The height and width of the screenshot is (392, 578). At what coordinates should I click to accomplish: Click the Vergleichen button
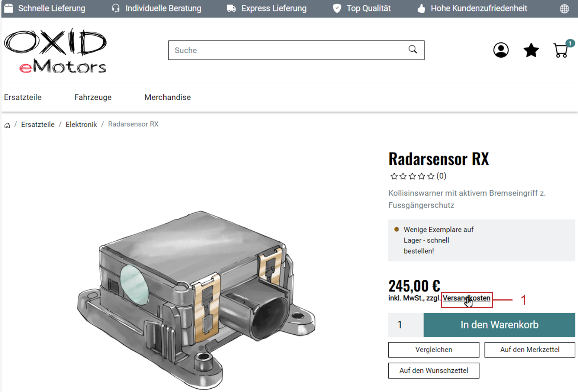pos(433,350)
